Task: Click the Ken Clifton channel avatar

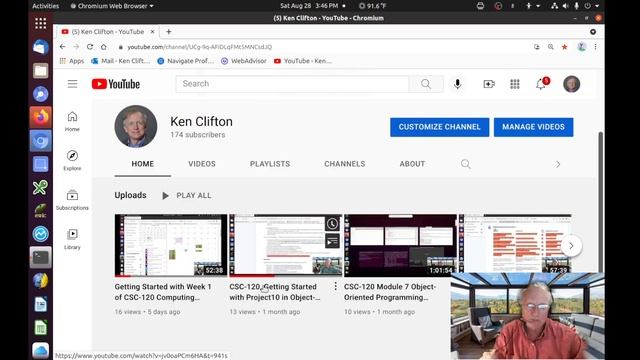Action: (x=136, y=127)
